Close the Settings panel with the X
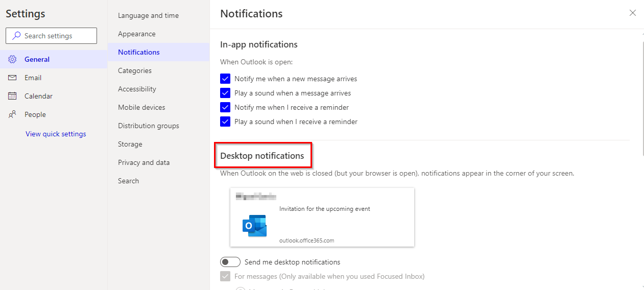This screenshot has height=290, width=644. click(633, 13)
